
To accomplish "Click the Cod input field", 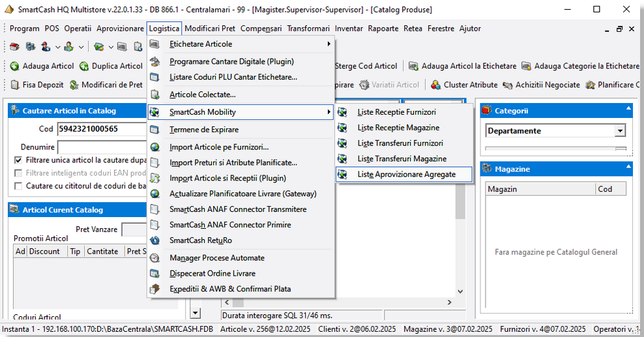I will coord(102,129).
